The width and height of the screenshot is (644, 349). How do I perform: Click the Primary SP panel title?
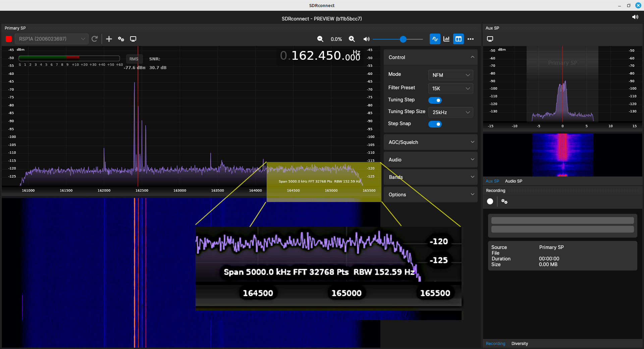(15, 28)
